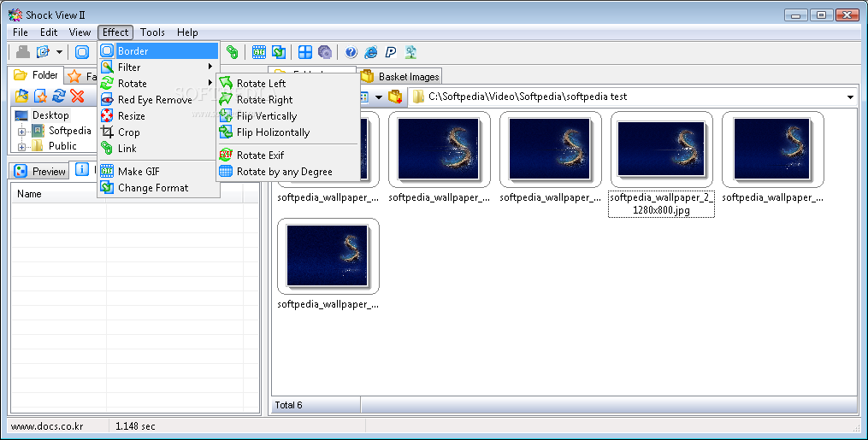
Task: Choose Flip Vertically
Action: [x=288, y=115]
